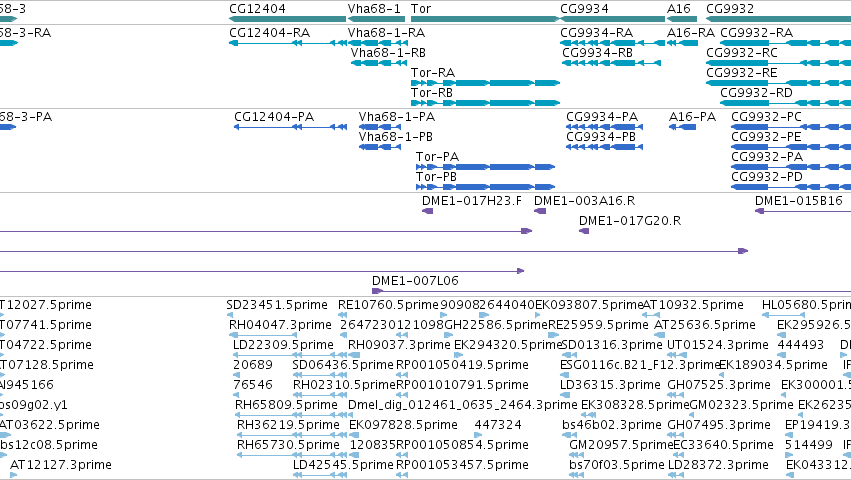
Task: Select the UT01524.3prime EST label
Action: pos(717,345)
